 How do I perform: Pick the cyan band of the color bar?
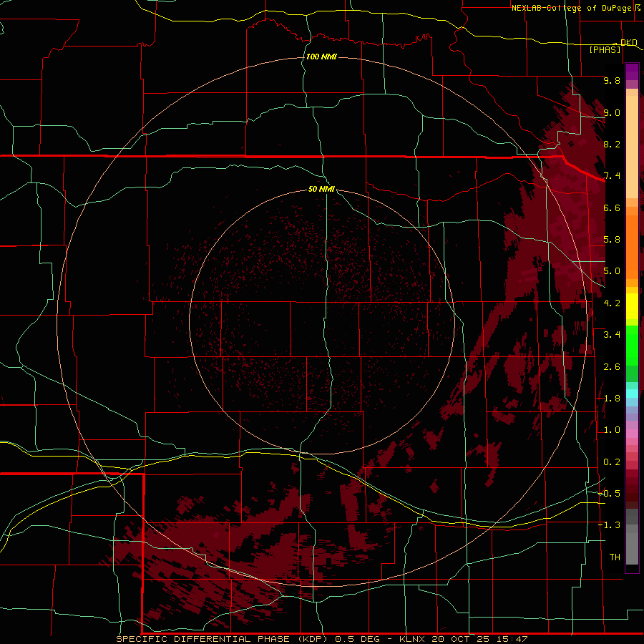(x=632, y=394)
